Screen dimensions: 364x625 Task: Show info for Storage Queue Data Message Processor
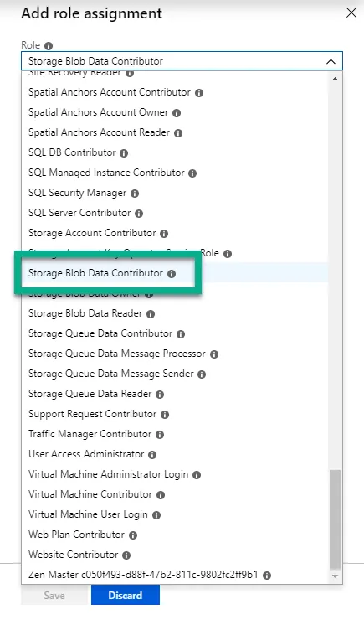(214, 354)
